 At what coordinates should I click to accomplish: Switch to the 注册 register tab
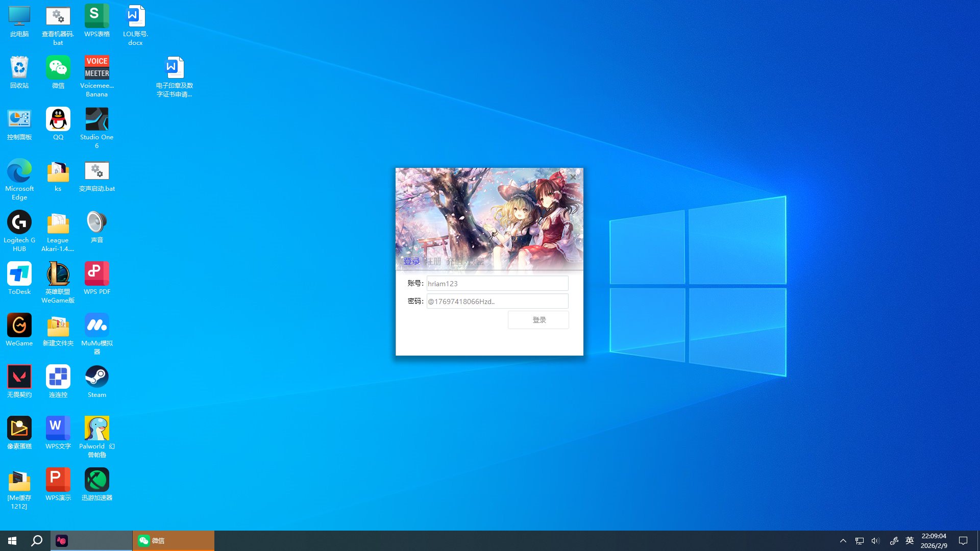click(433, 261)
